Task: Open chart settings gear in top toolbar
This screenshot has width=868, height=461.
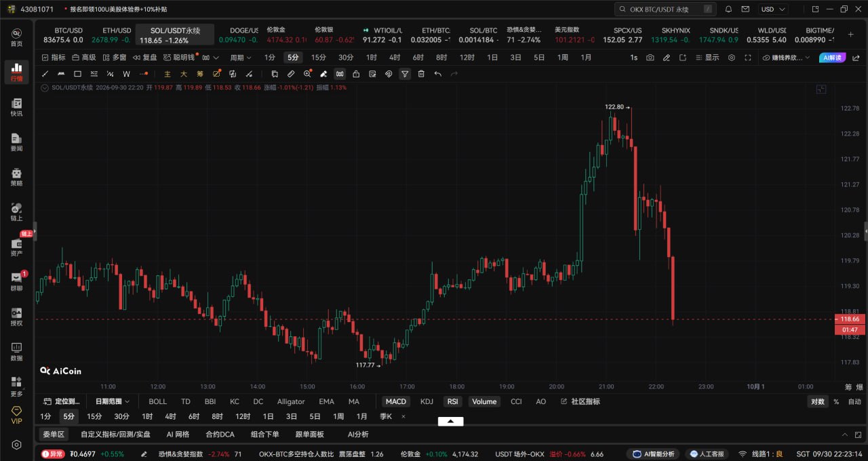Action: click(732, 58)
